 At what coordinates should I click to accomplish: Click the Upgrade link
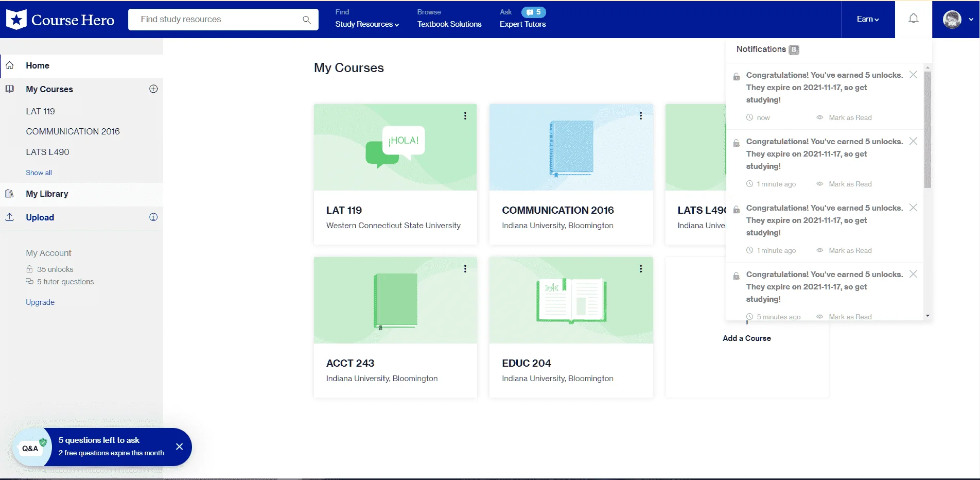[40, 302]
